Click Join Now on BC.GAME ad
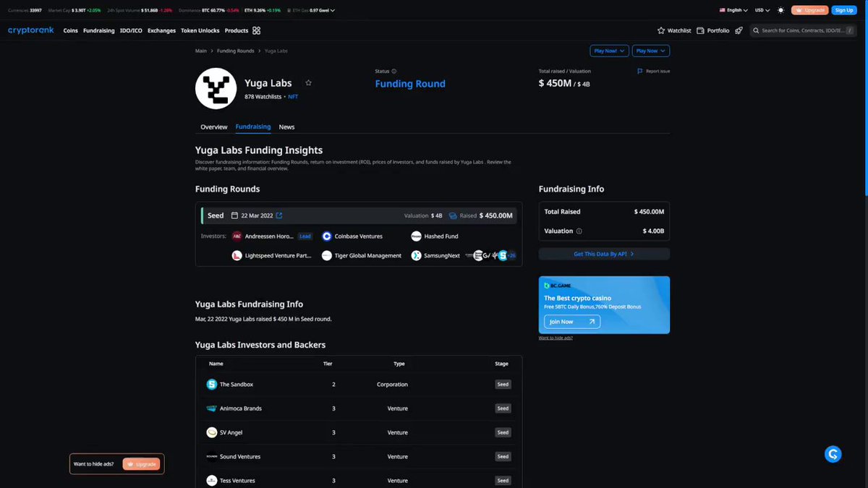This screenshot has width=868, height=488. point(572,322)
